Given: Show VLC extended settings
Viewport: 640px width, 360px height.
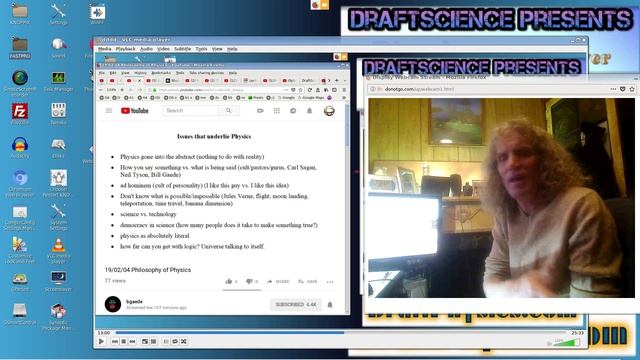Looking at the screenshot, I should 153,341.
